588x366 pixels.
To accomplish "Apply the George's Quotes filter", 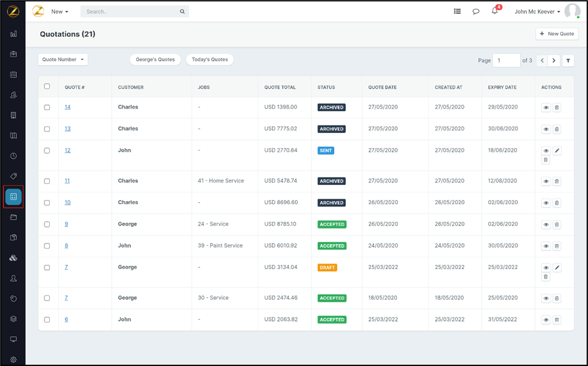I will [155, 59].
